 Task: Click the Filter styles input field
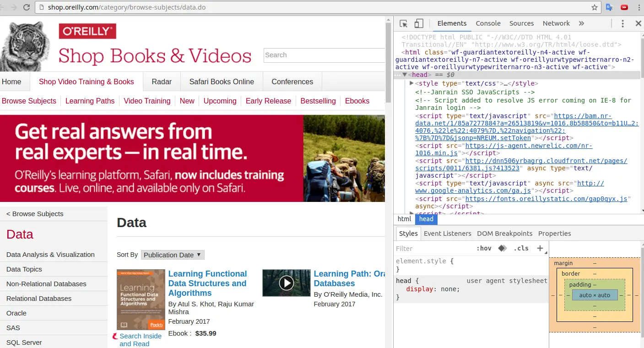433,248
